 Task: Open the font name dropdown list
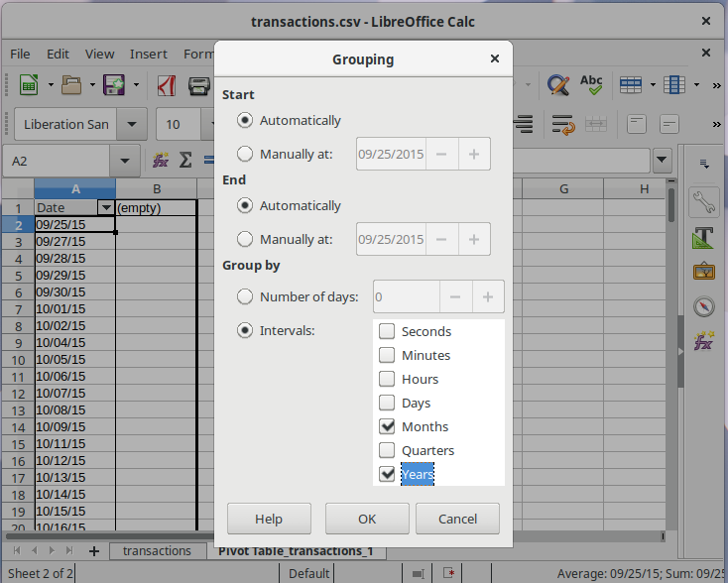tap(131, 125)
